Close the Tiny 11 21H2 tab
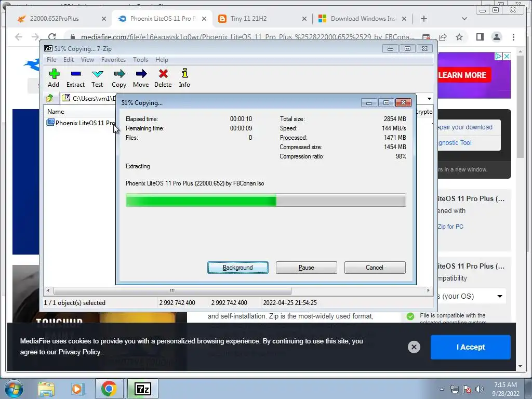The width and height of the screenshot is (532, 399). (304, 19)
